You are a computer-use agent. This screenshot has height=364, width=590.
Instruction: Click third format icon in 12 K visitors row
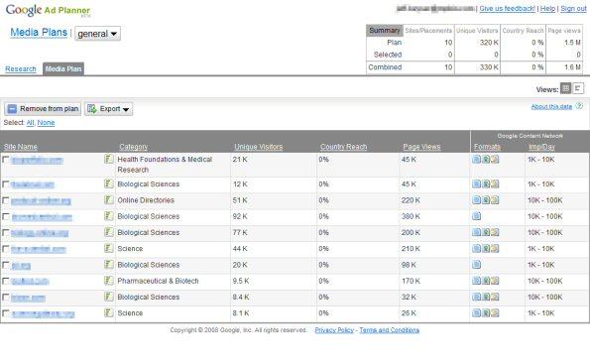pyautogui.click(x=495, y=183)
